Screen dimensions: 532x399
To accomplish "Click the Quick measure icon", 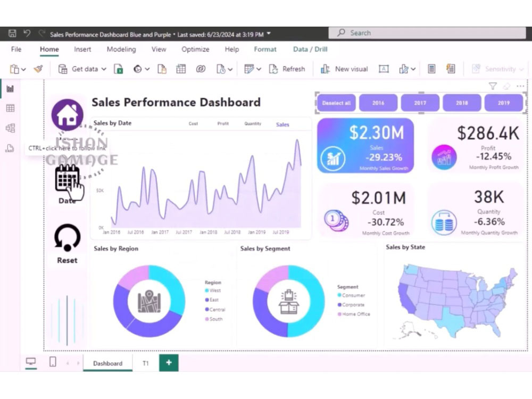I will coord(451,69).
